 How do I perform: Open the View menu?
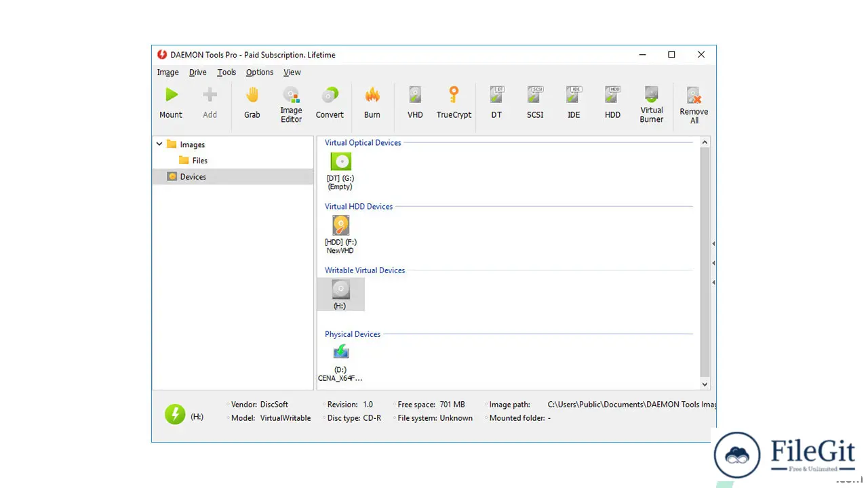292,73
